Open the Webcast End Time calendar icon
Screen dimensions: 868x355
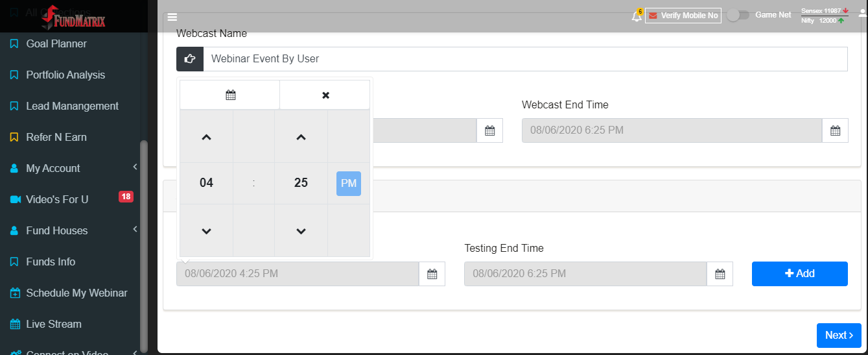point(835,130)
